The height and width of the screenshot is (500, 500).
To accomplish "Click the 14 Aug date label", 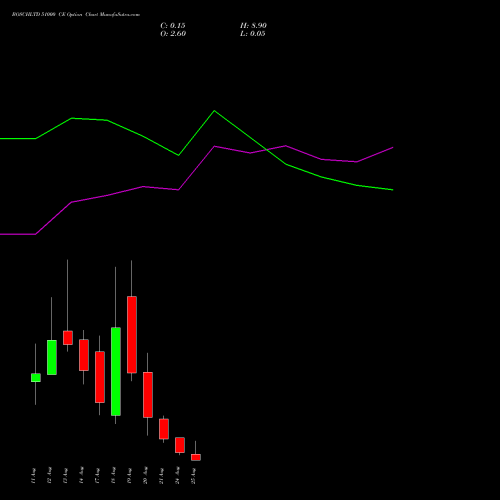I will [x=81, y=476].
